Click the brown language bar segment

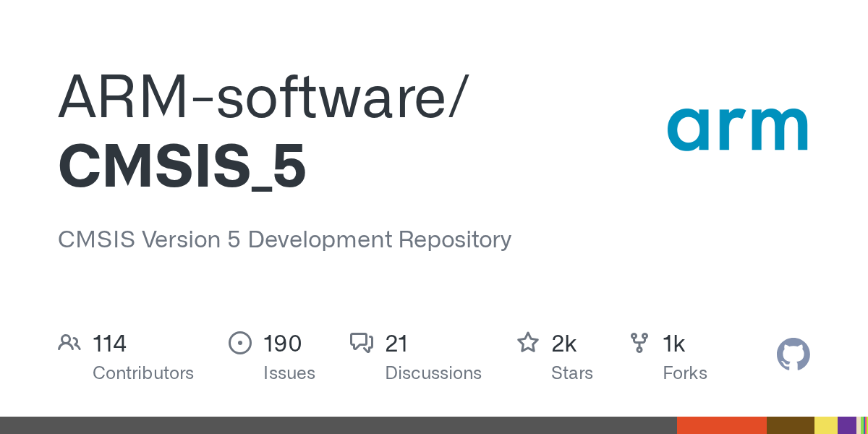click(x=791, y=425)
